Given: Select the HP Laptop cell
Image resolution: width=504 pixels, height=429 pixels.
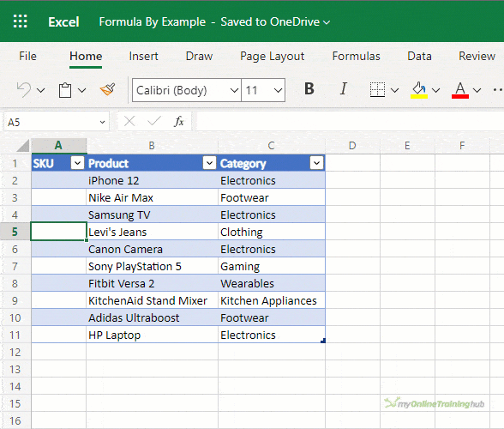Looking at the screenshot, I should pos(152,335).
